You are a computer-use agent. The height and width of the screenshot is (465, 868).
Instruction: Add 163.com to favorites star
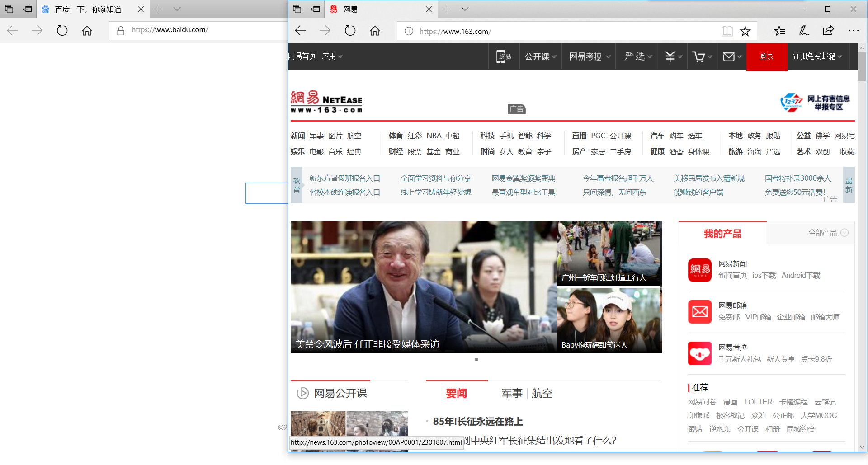coord(745,31)
